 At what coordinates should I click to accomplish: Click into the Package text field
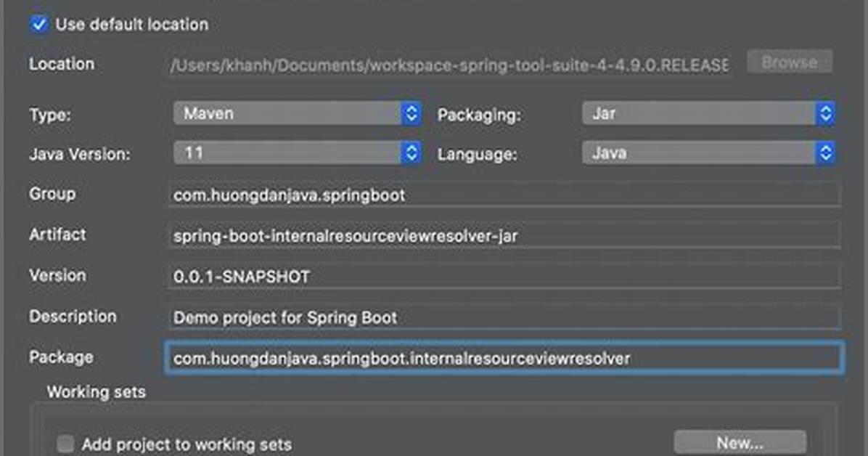pyautogui.click(x=505, y=358)
